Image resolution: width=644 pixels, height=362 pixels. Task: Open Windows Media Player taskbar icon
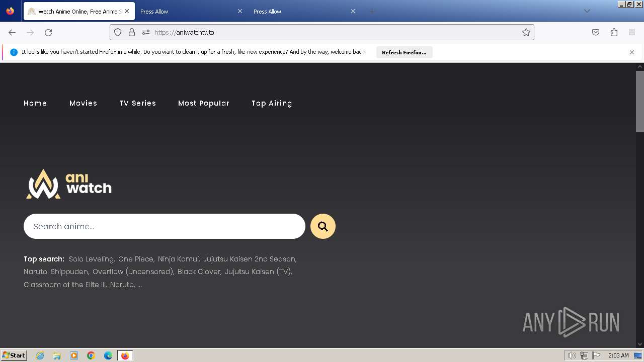[74, 355]
